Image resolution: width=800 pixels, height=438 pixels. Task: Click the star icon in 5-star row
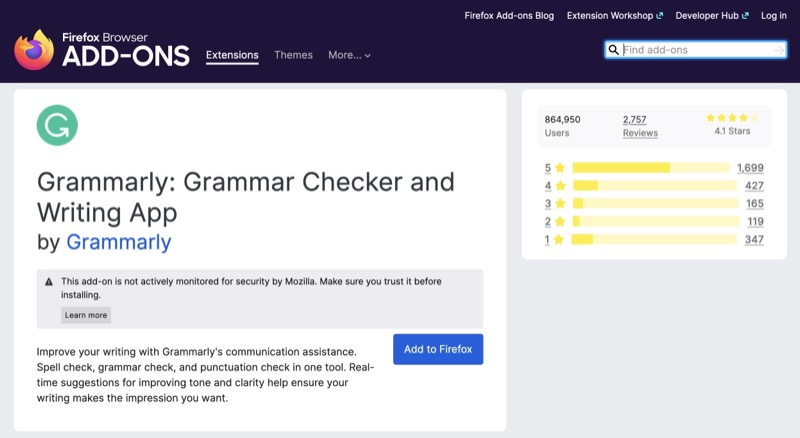coord(560,167)
